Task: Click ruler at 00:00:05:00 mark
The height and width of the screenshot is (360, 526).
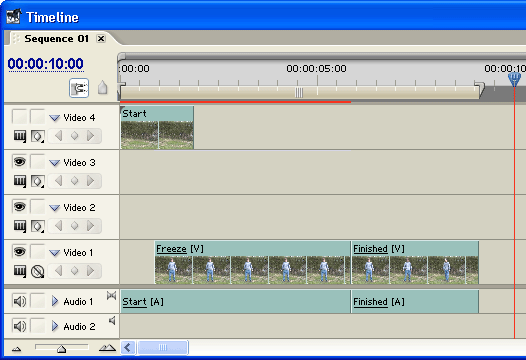Action: (x=316, y=69)
